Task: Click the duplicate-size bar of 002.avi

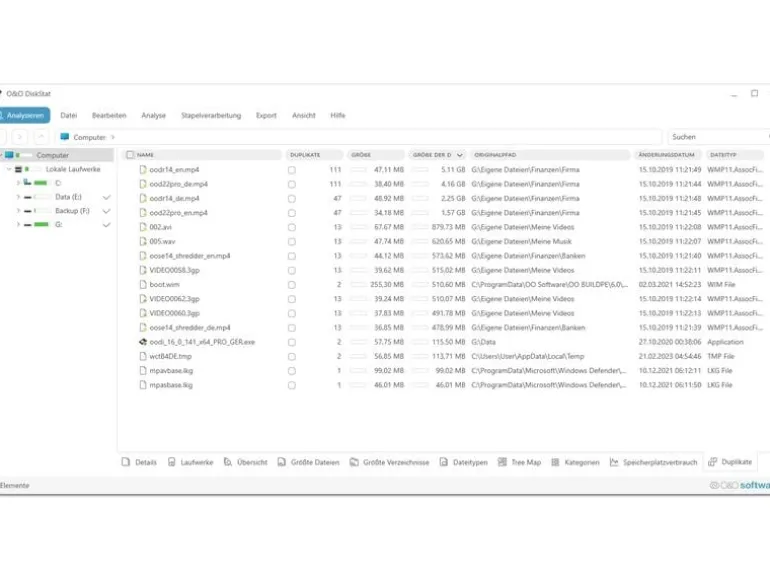Action: (420, 227)
